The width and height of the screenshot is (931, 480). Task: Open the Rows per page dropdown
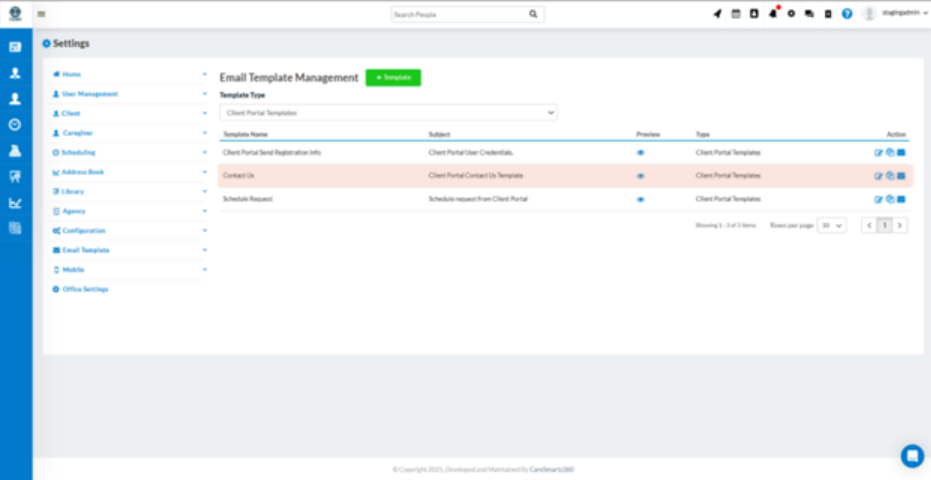[x=831, y=225]
